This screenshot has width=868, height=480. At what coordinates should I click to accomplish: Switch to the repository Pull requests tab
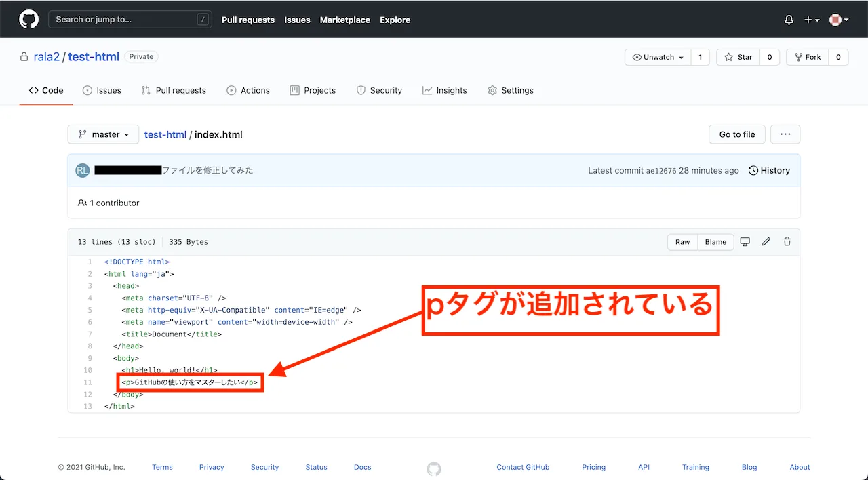[x=174, y=90]
